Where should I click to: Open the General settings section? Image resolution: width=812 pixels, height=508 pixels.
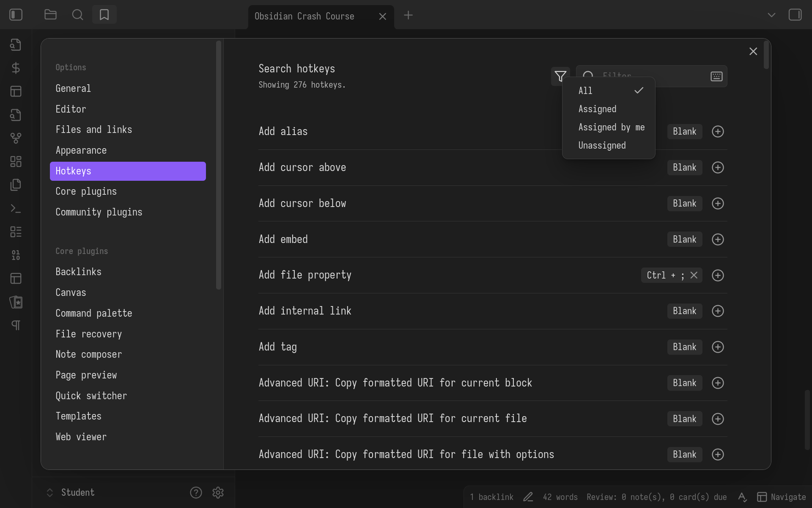[128, 88]
